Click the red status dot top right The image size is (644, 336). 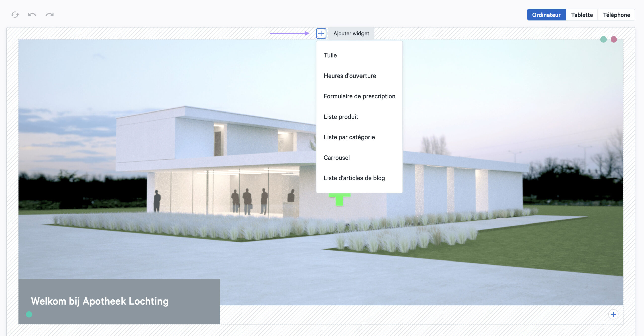click(614, 39)
